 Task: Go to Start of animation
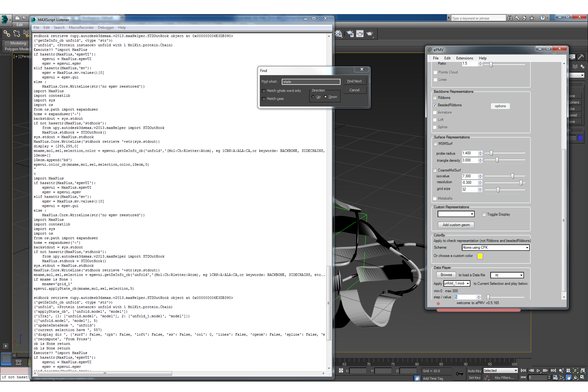coord(523,371)
